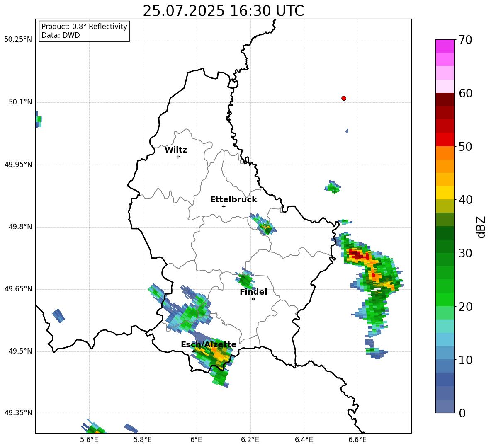Click the Wiltz station cross marker
491x448 pixels.
178,157
